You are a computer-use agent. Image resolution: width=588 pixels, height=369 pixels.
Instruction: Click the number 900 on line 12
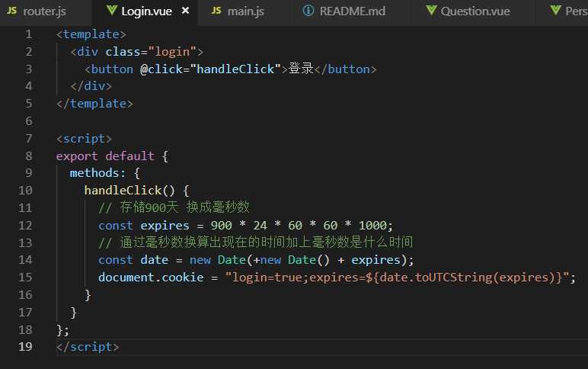pyautogui.click(x=221, y=226)
